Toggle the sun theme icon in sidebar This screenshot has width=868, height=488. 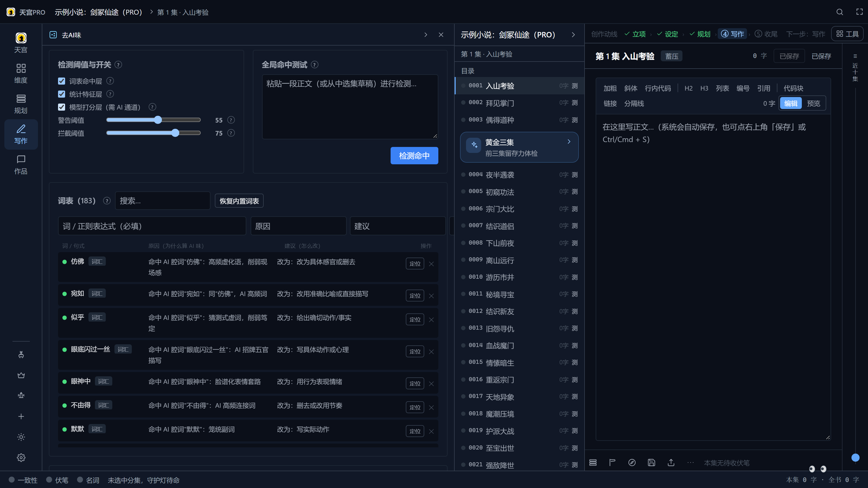pyautogui.click(x=21, y=437)
